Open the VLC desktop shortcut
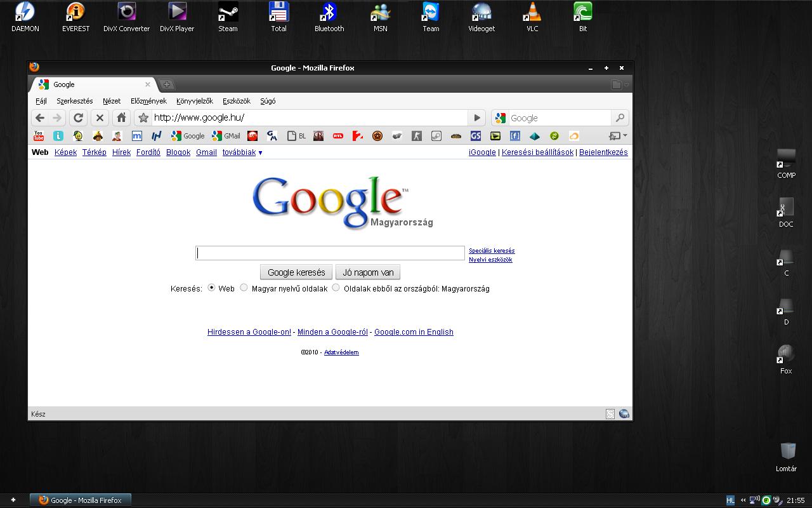The width and height of the screenshot is (812, 508). pyautogui.click(x=532, y=17)
